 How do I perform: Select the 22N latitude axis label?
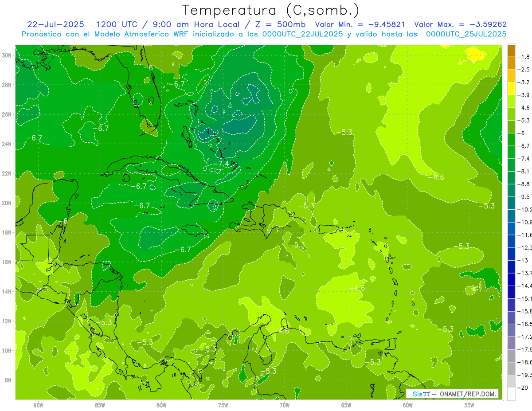pyautogui.click(x=8, y=173)
